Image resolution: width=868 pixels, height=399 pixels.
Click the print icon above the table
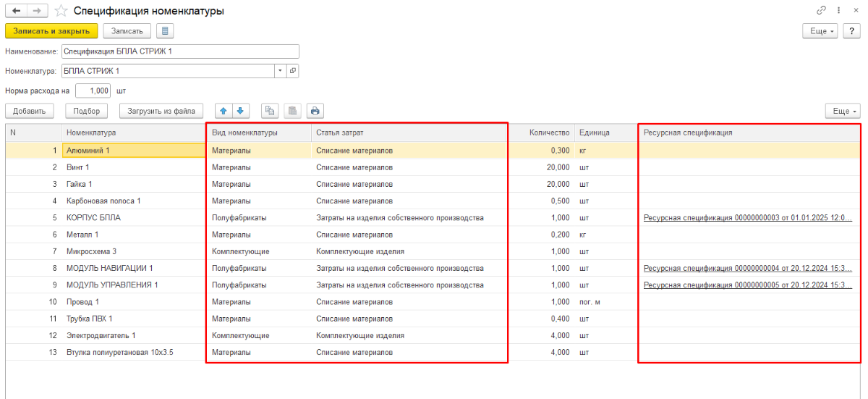click(315, 111)
